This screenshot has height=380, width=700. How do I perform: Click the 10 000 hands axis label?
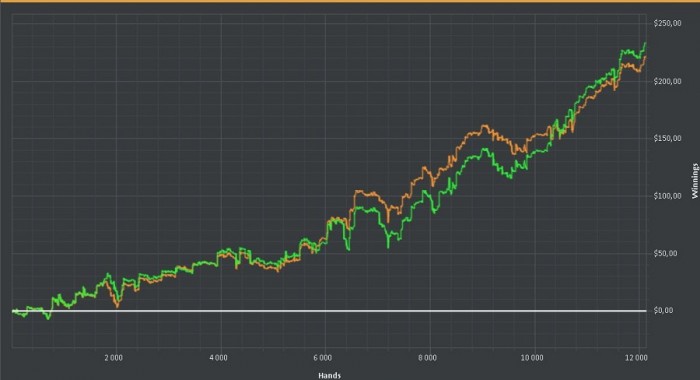(532, 358)
